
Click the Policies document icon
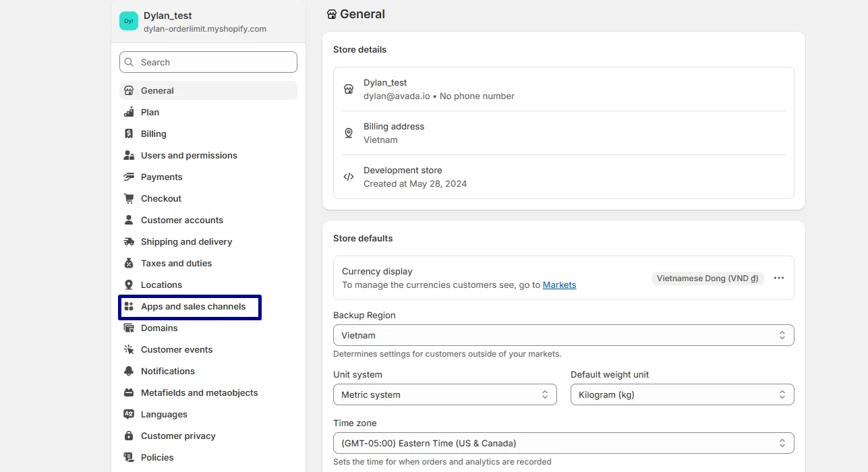(129, 457)
